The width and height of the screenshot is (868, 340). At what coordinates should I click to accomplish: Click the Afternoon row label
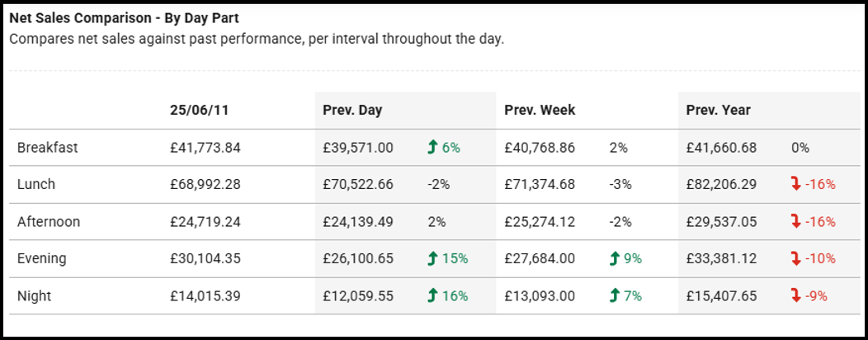pyautogui.click(x=49, y=222)
